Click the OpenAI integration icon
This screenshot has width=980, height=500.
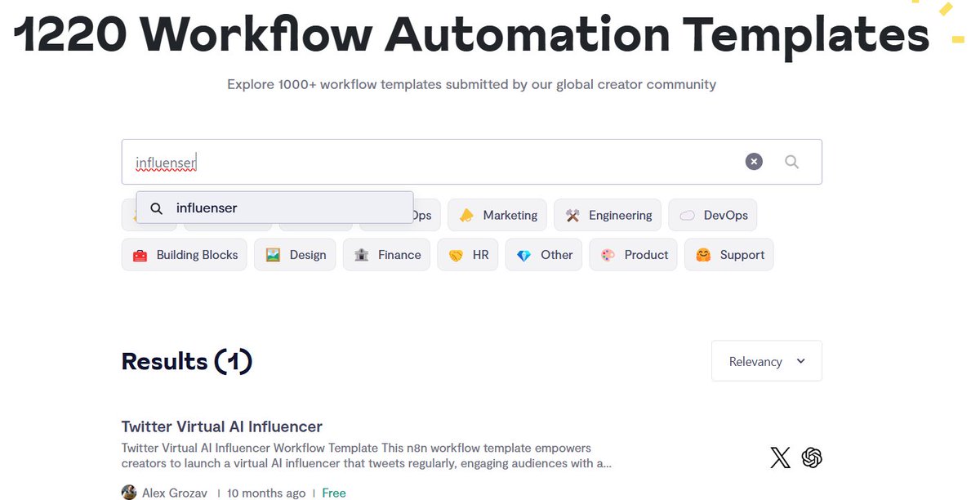coord(812,458)
